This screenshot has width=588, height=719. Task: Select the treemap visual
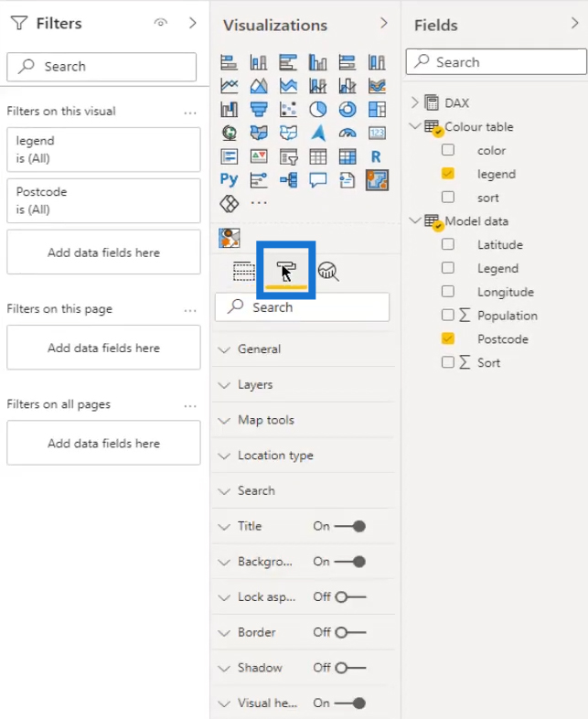tap(377, 109)
